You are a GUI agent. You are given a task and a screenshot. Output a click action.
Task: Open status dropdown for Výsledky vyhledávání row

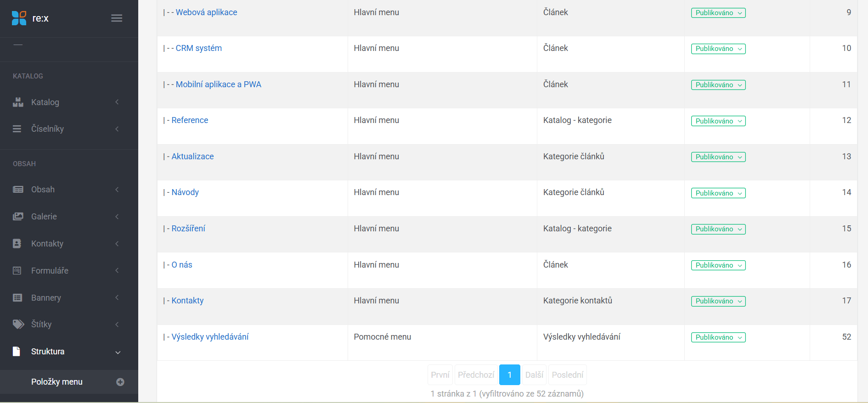coord(718,337)
